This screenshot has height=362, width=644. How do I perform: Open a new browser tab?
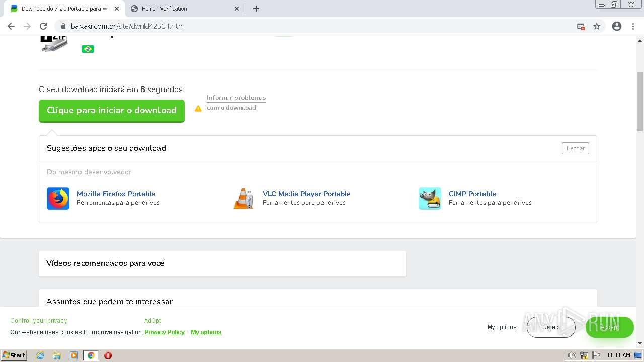point(256,9)
